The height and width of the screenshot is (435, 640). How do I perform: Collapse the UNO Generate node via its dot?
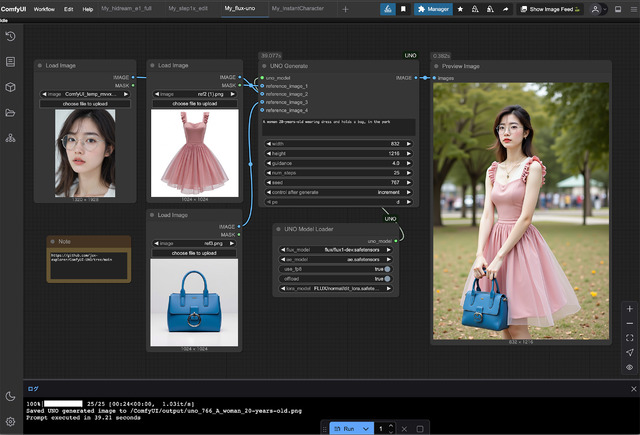pos(264,66)
